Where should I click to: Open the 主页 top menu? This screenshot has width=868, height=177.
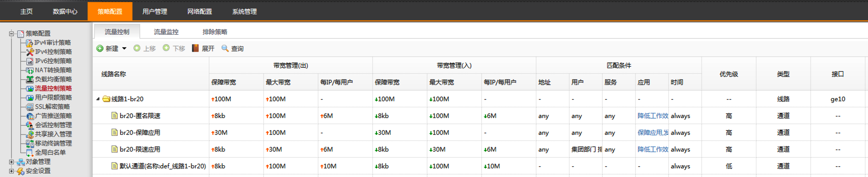pyautogui.click(x=26, y=11)
